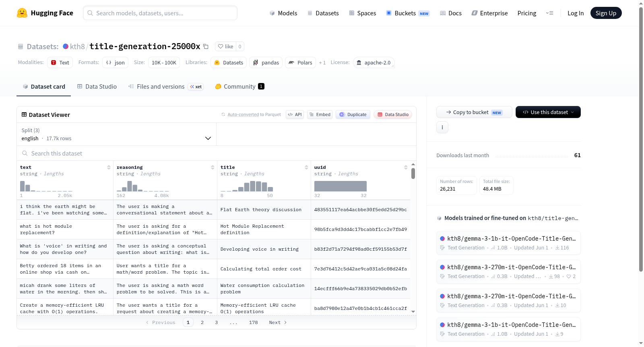This screenshot has width=644, height=347.
Task: Click the title column length histogram
Action: tap(247, 186)
